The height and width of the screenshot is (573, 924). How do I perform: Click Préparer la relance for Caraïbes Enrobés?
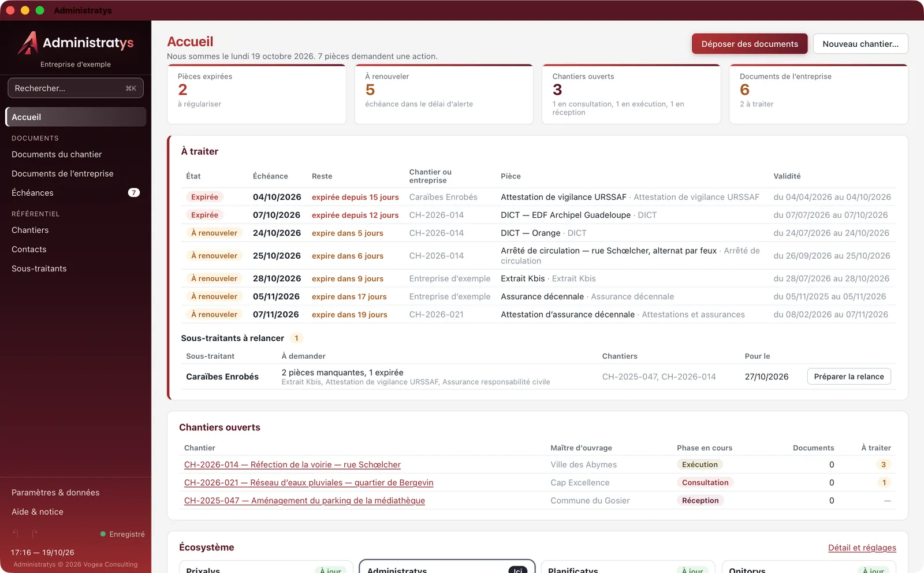coord(849,377)
